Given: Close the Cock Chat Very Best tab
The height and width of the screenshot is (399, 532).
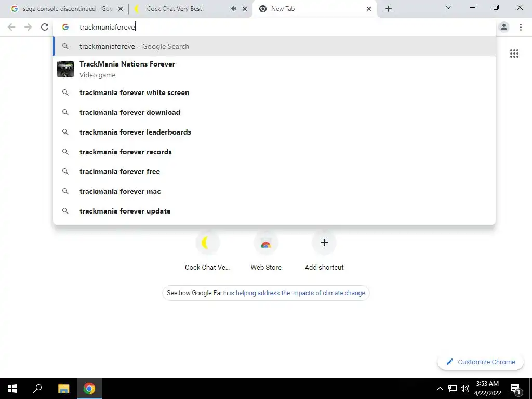Looking at the screenshot, I should click(x=245, y=9).
